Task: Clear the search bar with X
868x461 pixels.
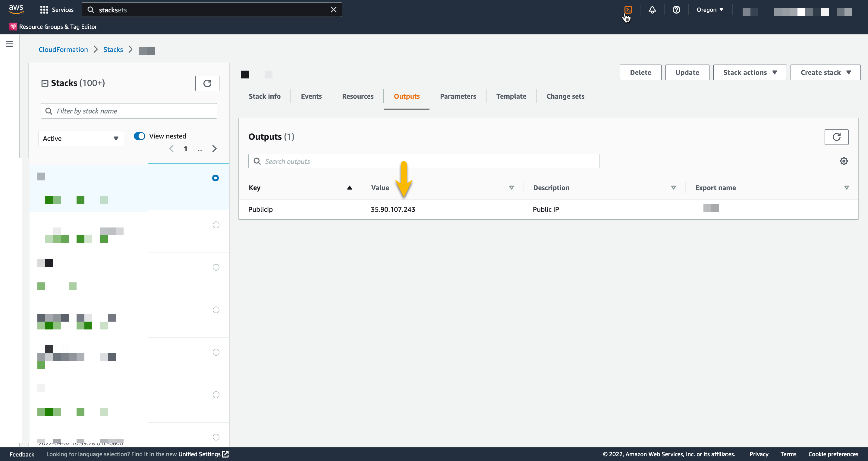Action: click(333, 10)
